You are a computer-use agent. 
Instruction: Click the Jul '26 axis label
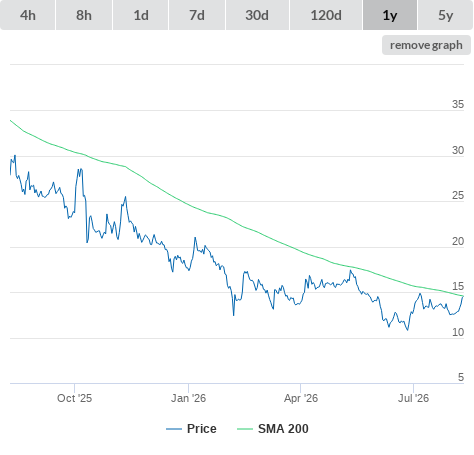413,398
